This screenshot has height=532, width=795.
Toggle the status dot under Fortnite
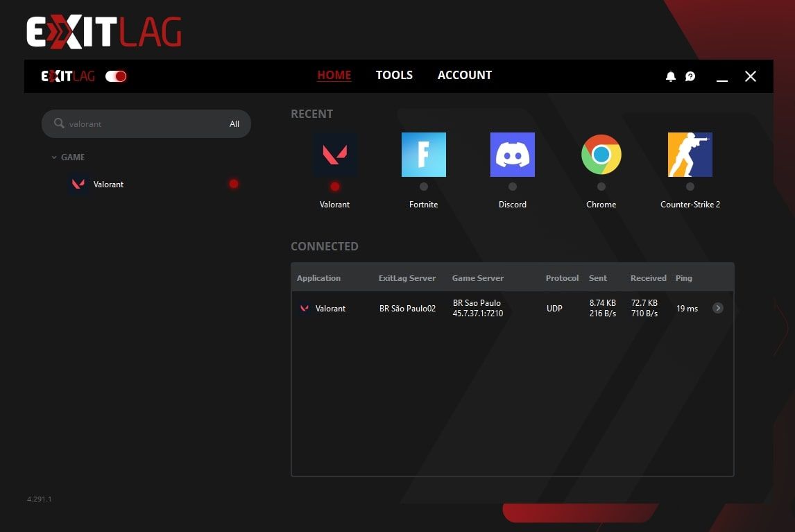pos(423,187)
